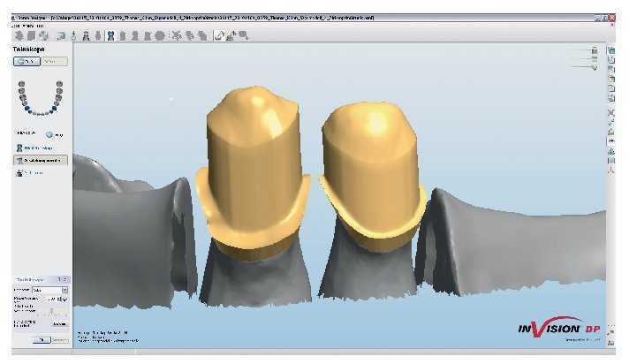Viewport: 629px width, 364px height.
Task: Click the sphere icon in the top toolbar
Action: pyautogui.click(x=160, y=35)
